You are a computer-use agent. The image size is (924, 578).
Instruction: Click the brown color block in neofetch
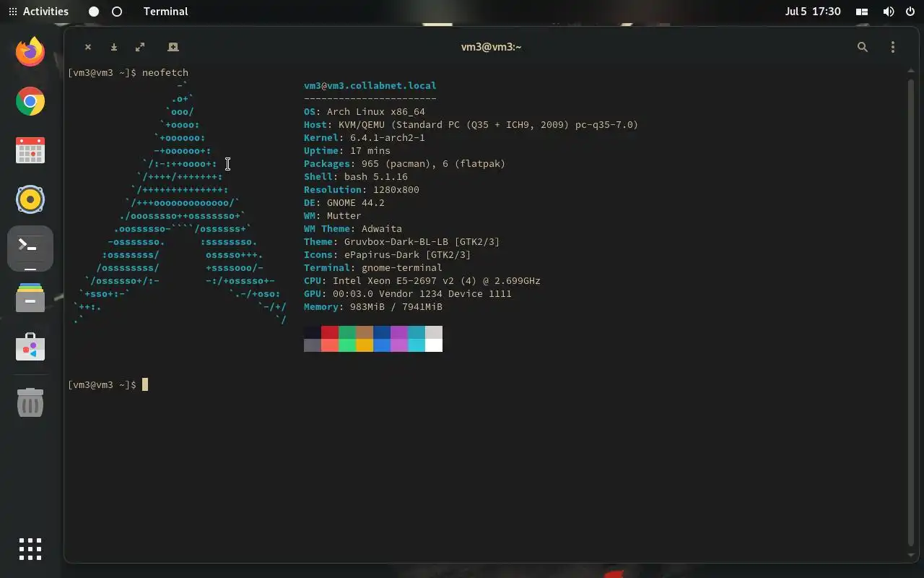(365, 332)
